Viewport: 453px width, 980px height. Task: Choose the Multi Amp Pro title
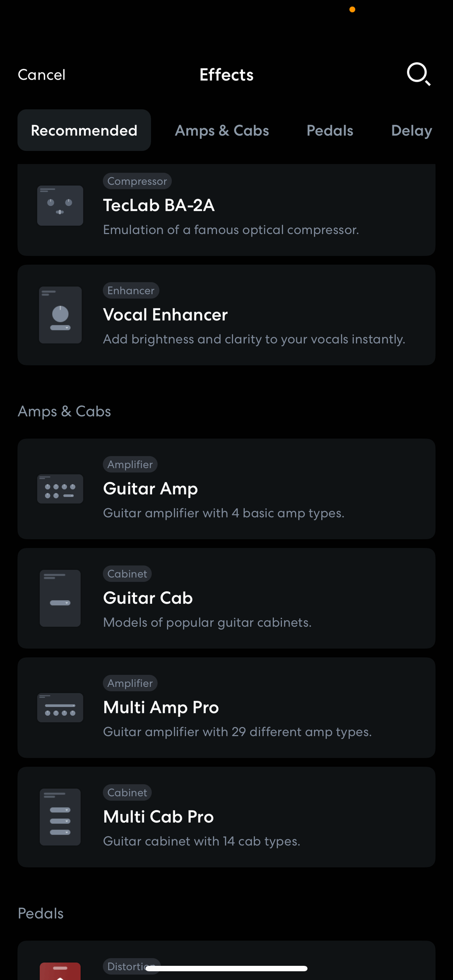click(161, 708)
